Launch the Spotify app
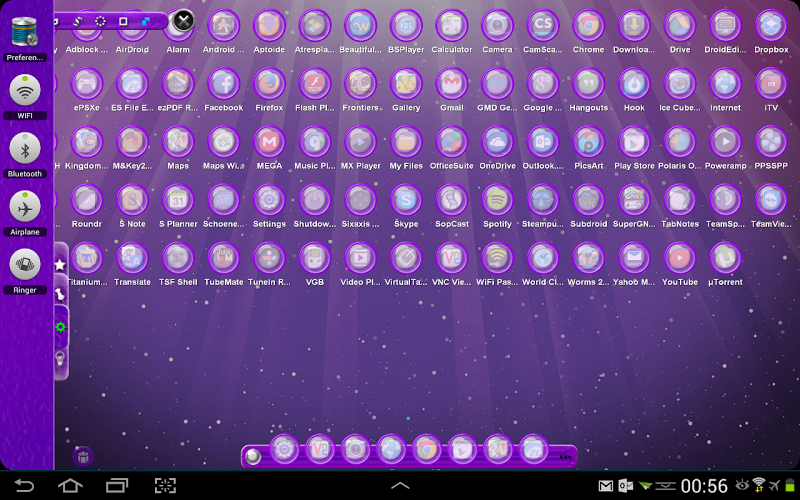800x500 pixels. tap(497, 199)
